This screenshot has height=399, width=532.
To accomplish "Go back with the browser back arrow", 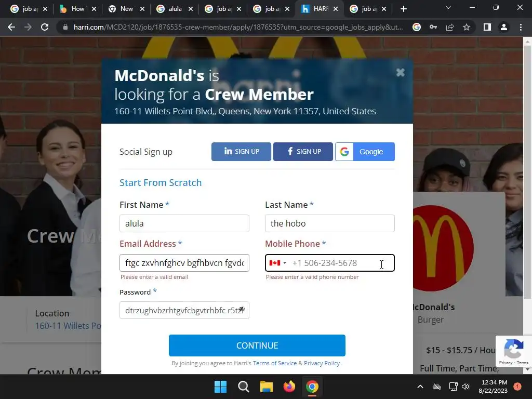I will pos(11,27).
